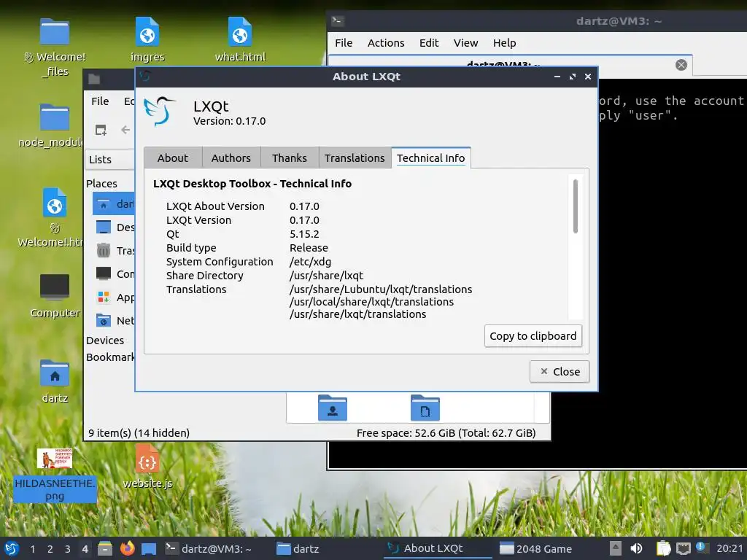Click the Technical Info vertical scrollbar

[x=576, y=206]
